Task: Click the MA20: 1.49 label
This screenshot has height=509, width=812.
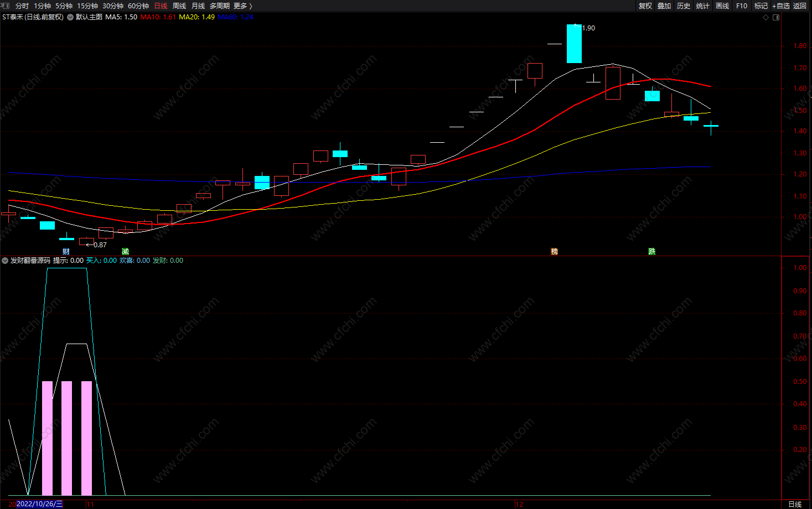Action: pyautogui.click(x=196, y=17)
